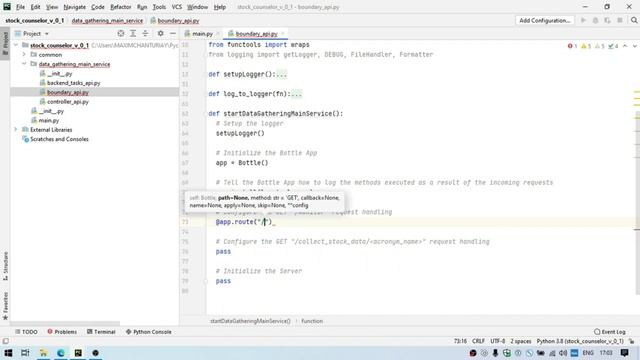This screenshot has height=360, width=640.
Task: Open the File menu
Action: 20,7
